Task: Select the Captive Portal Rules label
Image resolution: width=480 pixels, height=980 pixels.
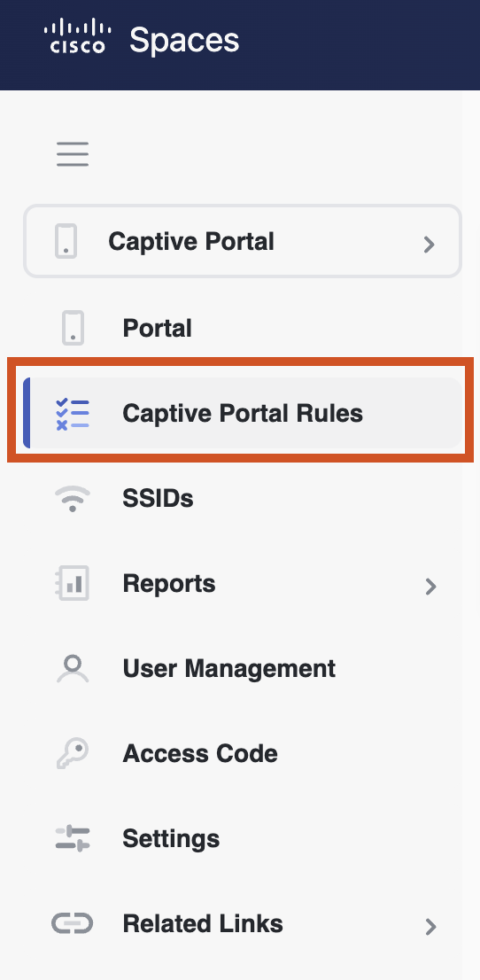Action: (x=243, y=413)
